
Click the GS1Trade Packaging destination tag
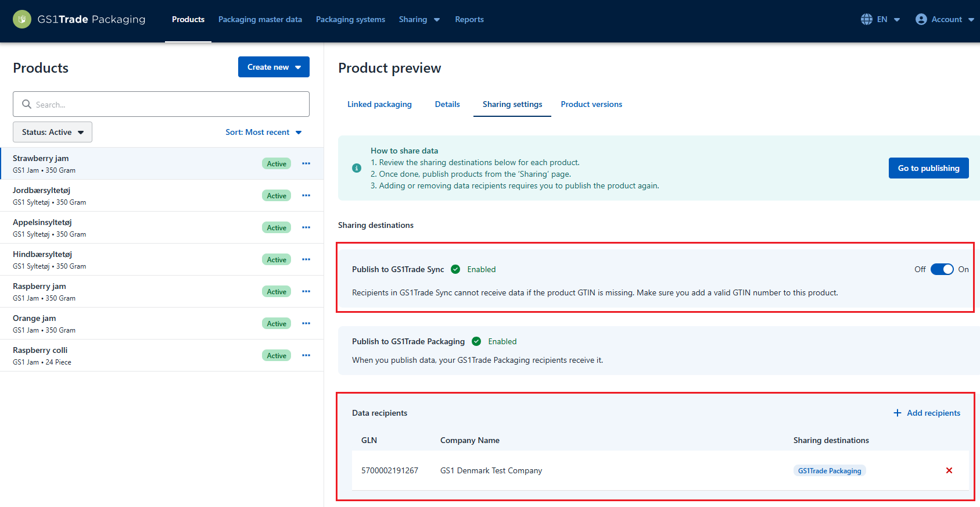pyautogui.click(x=830, y=470)
